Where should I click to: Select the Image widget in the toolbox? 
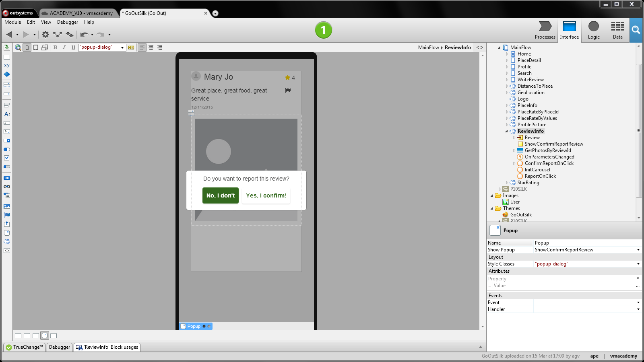pyautogui.click(x=6, y=206)
